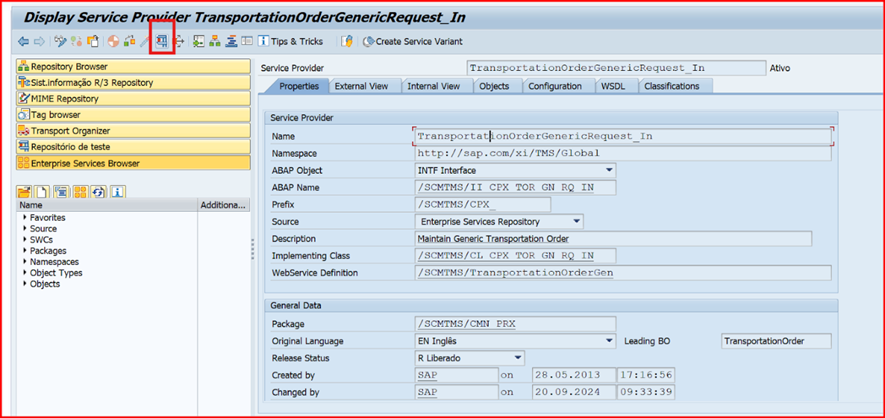This screenshot has width=885, height=418.
Task: Open the MIME Repository
Action: 133,99
